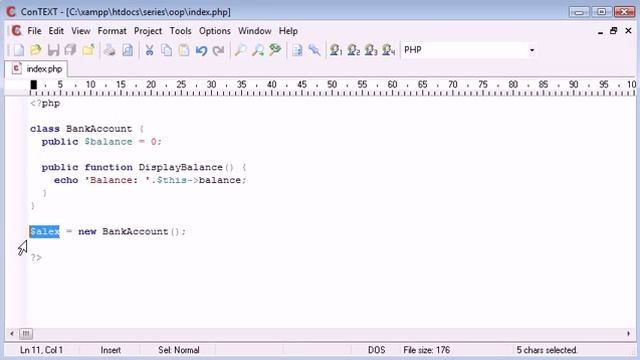Click the 'BankAccount' class name text
This screenshot has width=640, height=360.
tap(99, 129)
